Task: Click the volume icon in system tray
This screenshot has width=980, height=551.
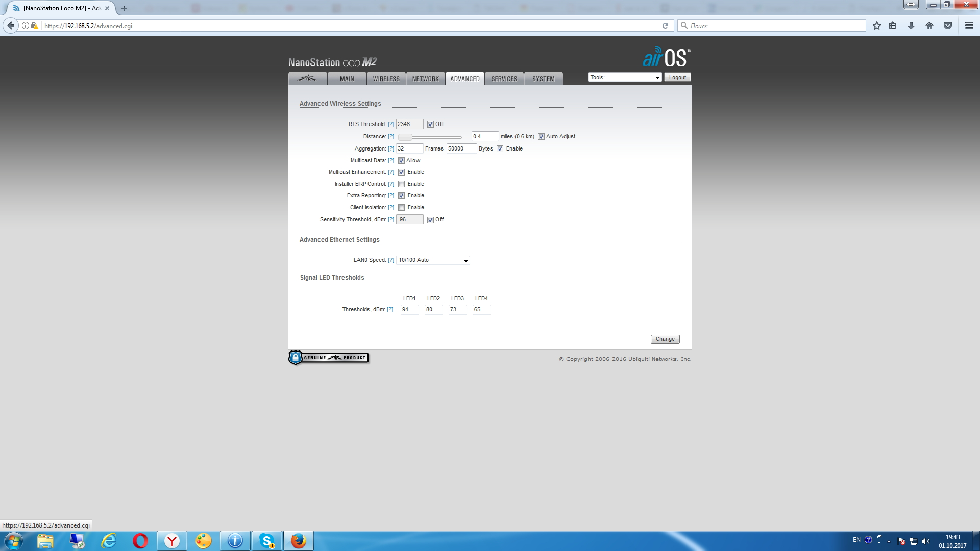Action: tap(926, 541)
